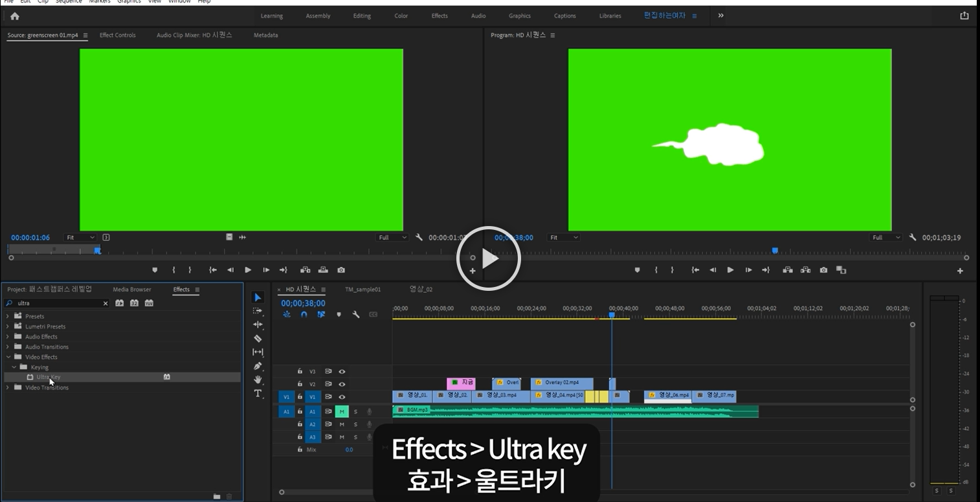Show more workspaces with double chevron
The width and height of the screenshot is (980, 502).
point(720,16)
